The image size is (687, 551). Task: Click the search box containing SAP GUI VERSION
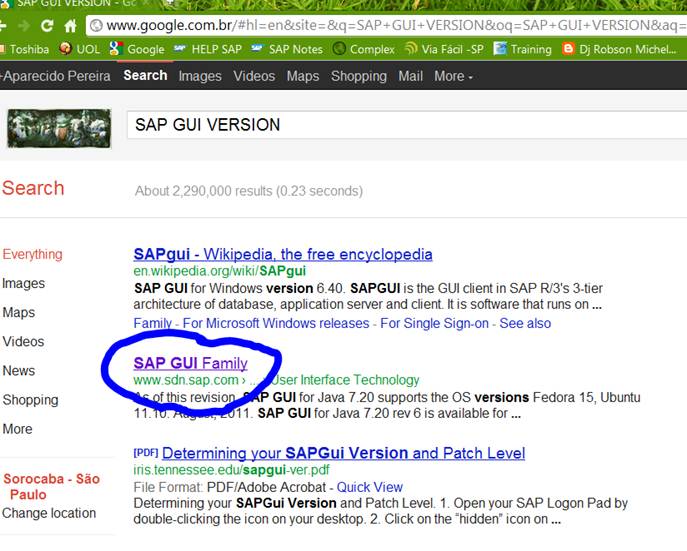point(407,125)
